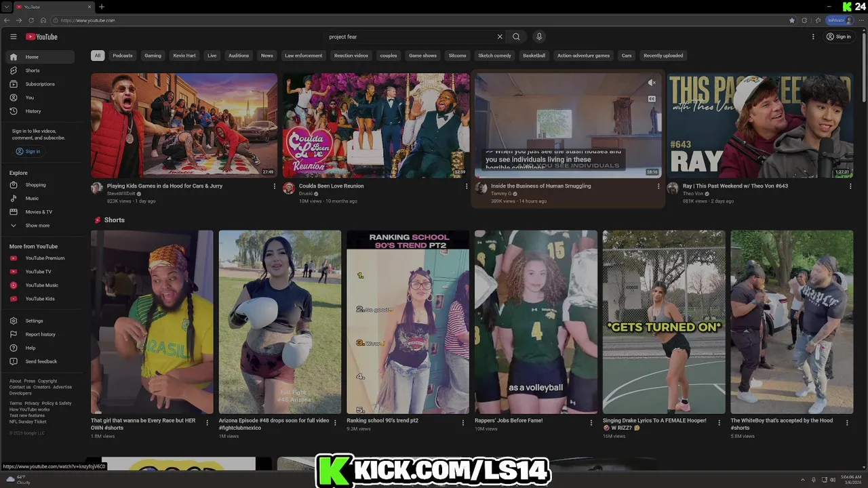The width and height of the screenshot is (868, 488).
Task: Open YouTube Premium link
Action: coord(41,258)
